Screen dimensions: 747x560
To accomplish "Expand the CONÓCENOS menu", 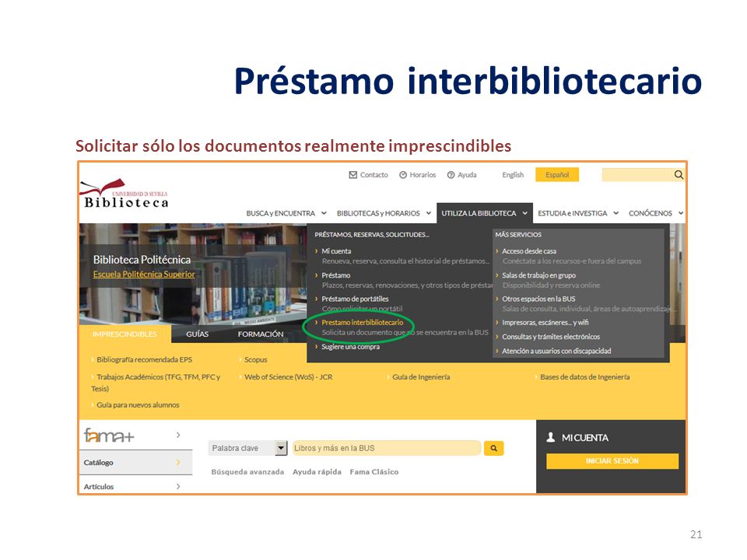I will tap(656, 213).
